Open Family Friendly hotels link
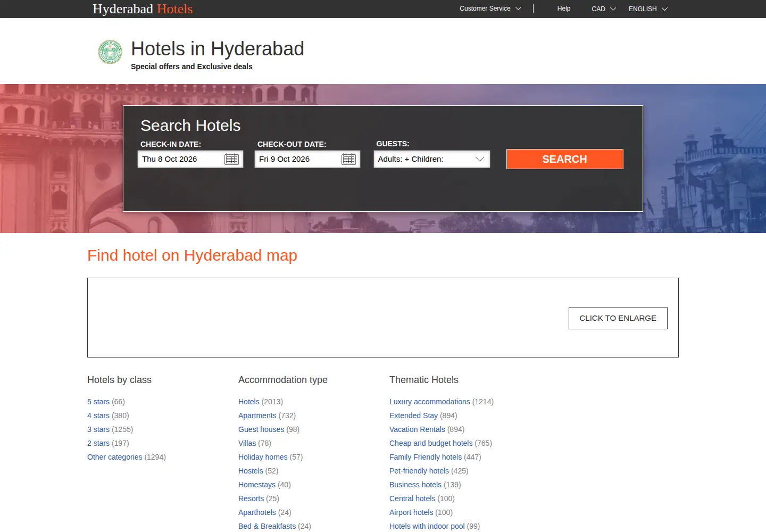 (426, 457)
